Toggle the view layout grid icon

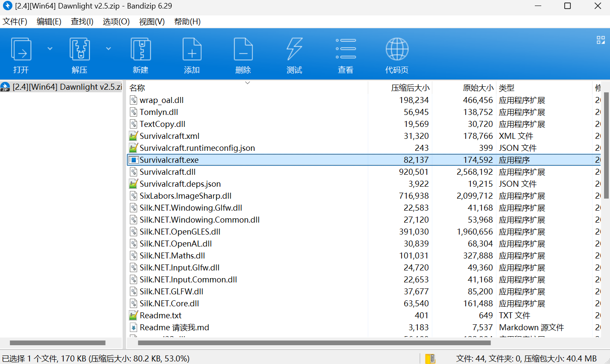click(x=601, y=40)
